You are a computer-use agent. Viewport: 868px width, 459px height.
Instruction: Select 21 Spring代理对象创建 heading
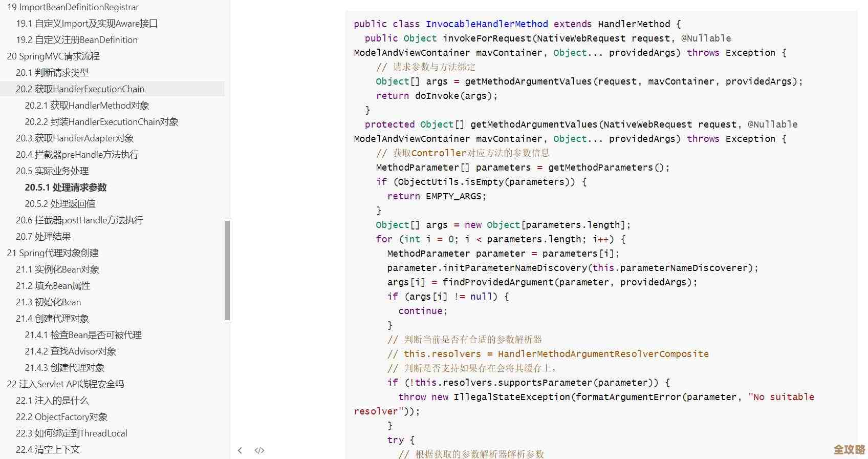(x=53, y=253)
